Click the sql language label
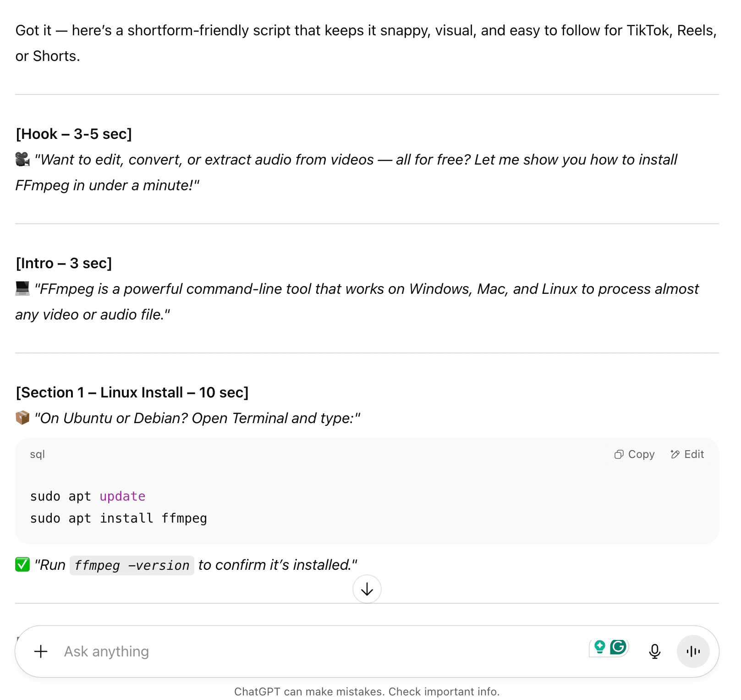Viewport: 741px width, 700px height. pyautogui.click(x=38, y=454)
